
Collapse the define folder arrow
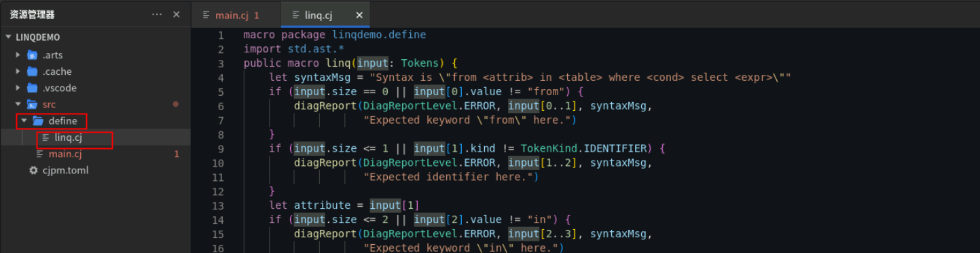[x=24, y=121]
